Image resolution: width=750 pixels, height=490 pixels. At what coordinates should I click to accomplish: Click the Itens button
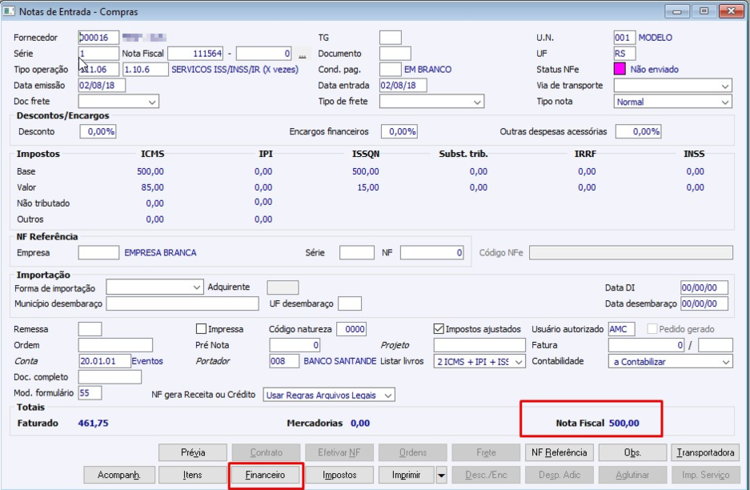192,475
